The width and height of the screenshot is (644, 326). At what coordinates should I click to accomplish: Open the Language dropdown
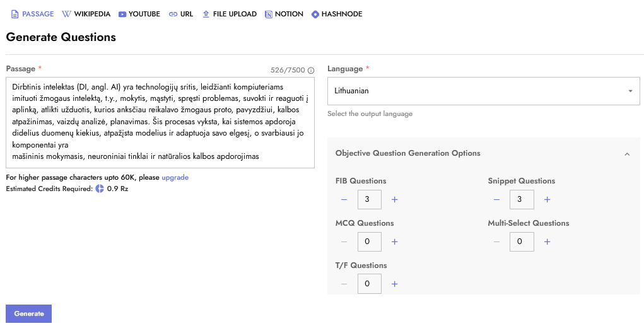point(483,91)
